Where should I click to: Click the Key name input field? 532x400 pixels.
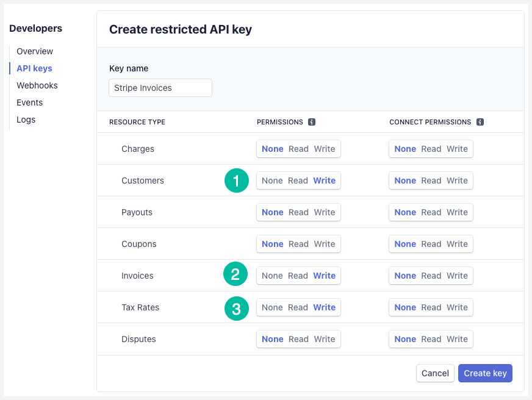(x=160, y=88)
